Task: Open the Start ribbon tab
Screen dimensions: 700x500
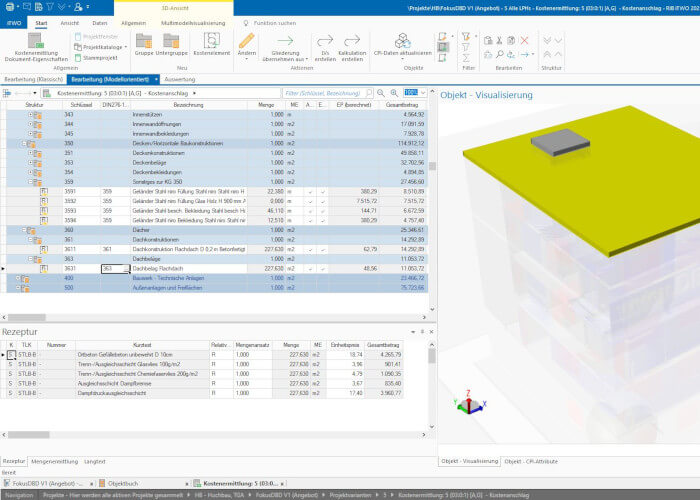Action: (x=41, y=23)
